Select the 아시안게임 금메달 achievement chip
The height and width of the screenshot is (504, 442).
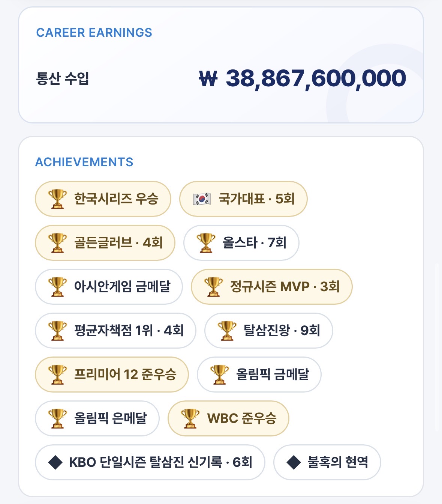point(109,287)
